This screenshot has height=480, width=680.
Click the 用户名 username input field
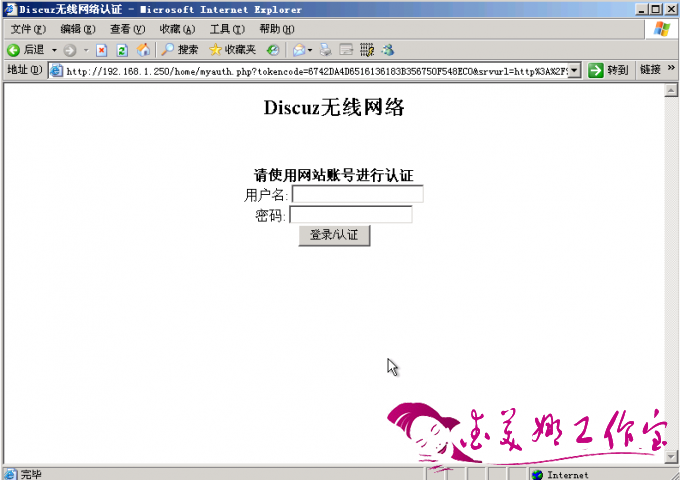pos(357,194)
